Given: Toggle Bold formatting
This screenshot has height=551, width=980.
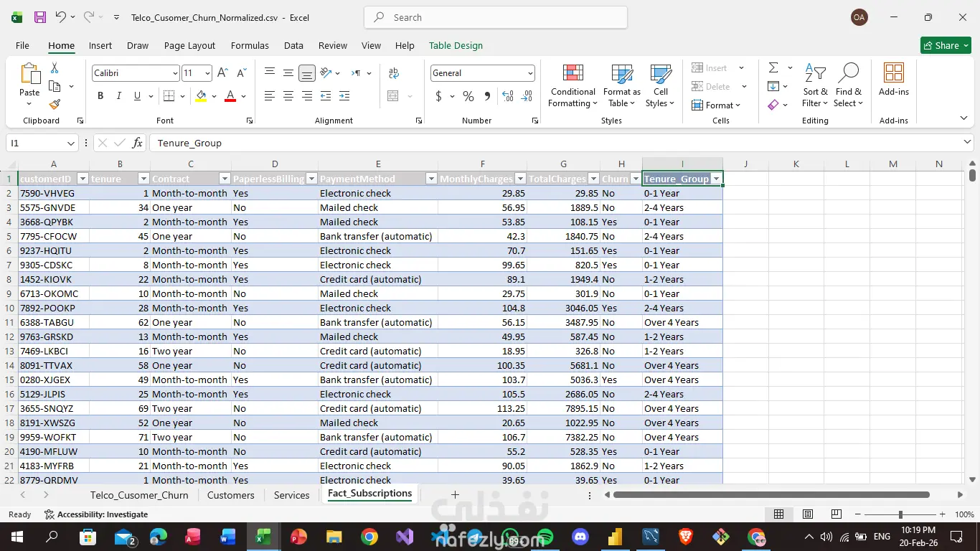Looking at the screenshot, I should coord(100,96).
